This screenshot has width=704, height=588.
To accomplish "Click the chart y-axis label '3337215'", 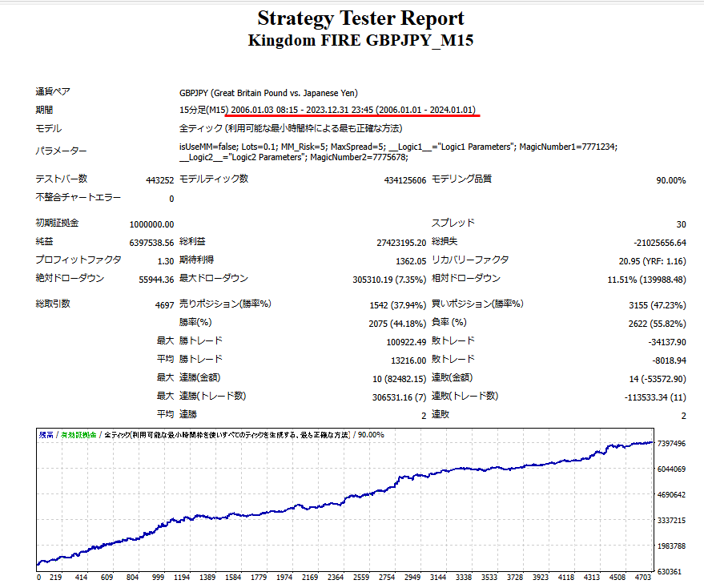I will point(671,520).
